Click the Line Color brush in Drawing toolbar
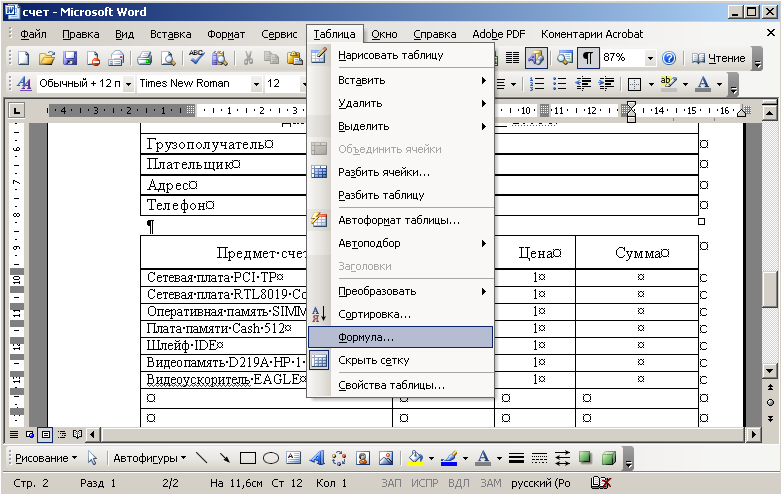The image size is (781, 494). 449,458
